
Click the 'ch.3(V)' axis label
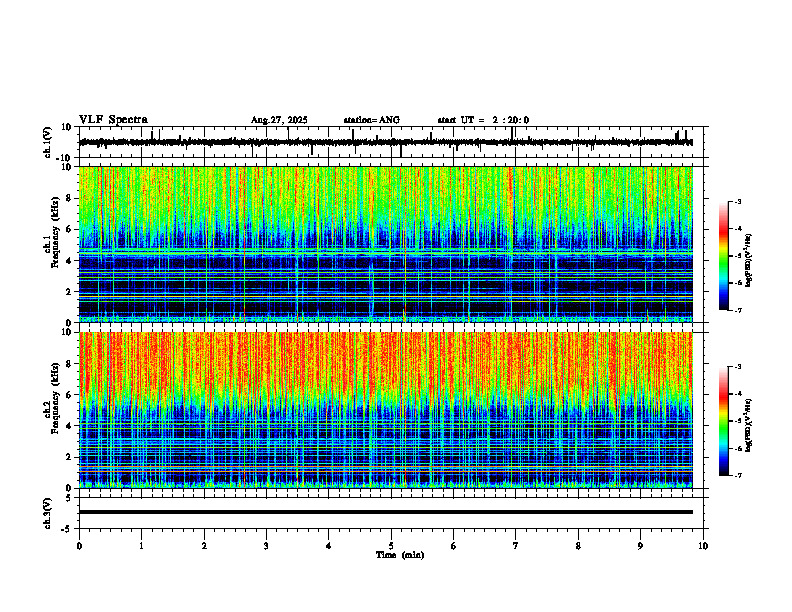48,513
